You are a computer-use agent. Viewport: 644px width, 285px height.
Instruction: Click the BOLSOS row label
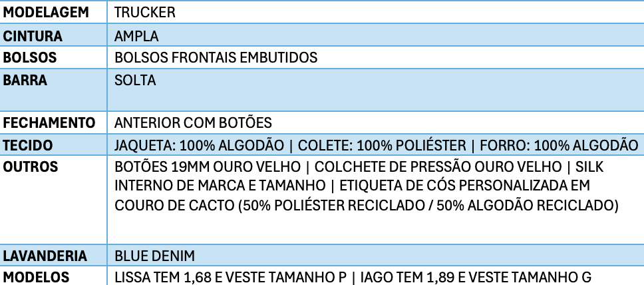click(x=29, y=57)
